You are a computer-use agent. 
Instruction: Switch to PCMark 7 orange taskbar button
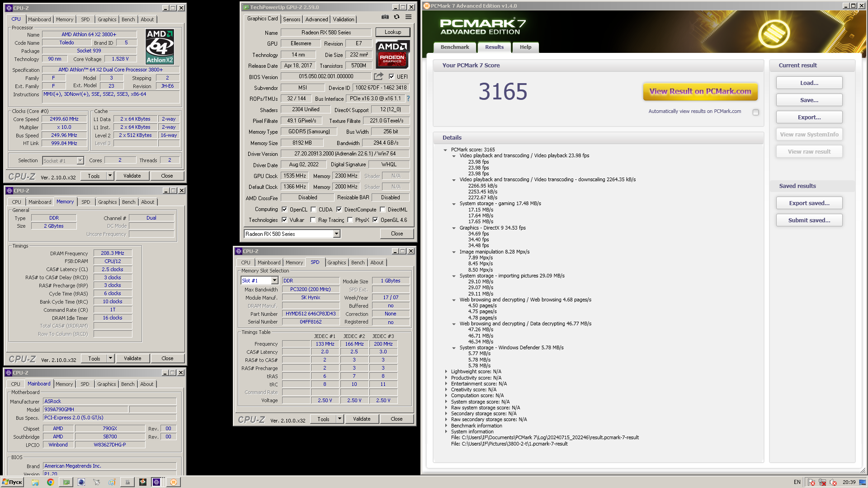(174, 482)
